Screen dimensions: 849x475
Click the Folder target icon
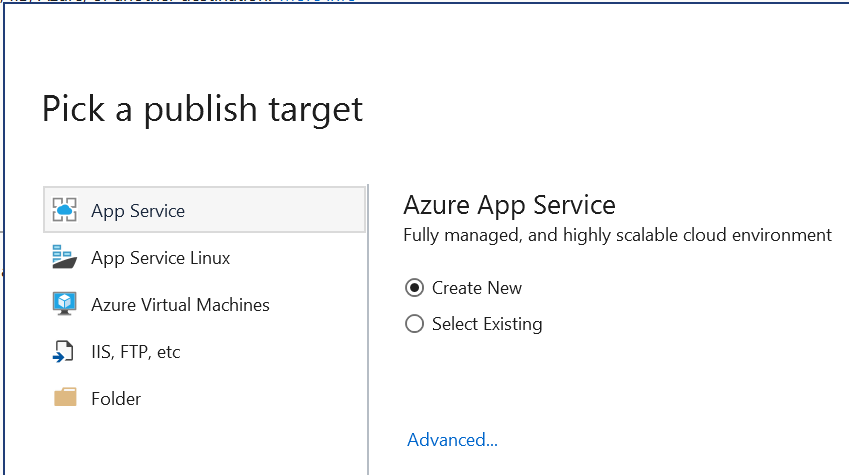point(65,398)
